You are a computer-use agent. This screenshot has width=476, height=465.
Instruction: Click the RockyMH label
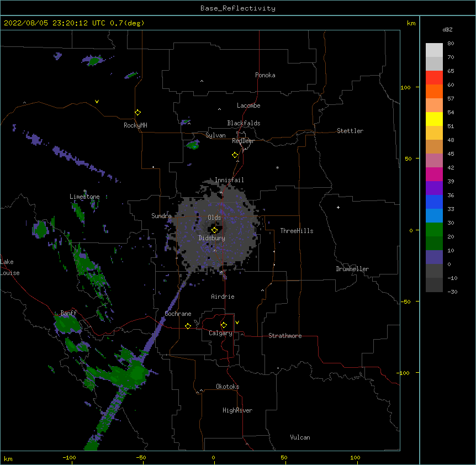point(135,125)
